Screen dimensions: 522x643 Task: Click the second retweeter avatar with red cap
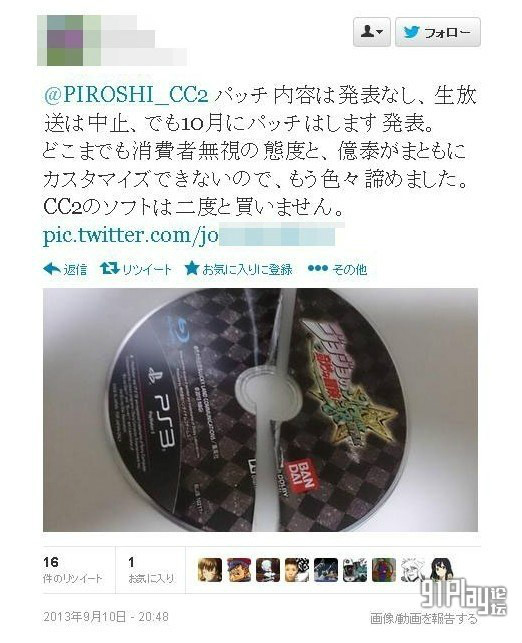pyautogui.click(x=239, y=570)
